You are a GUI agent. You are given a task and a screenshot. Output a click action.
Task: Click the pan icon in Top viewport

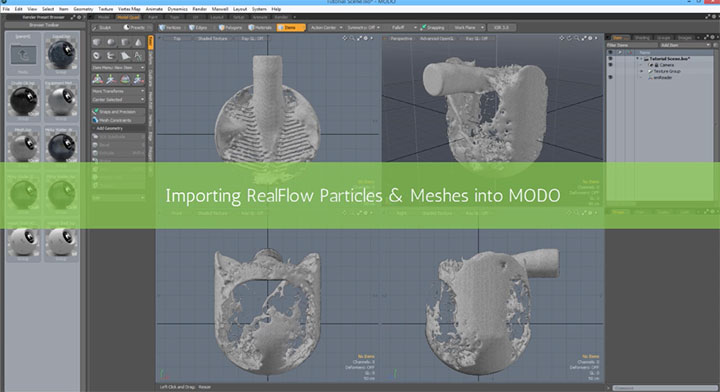tap(345, 39)
